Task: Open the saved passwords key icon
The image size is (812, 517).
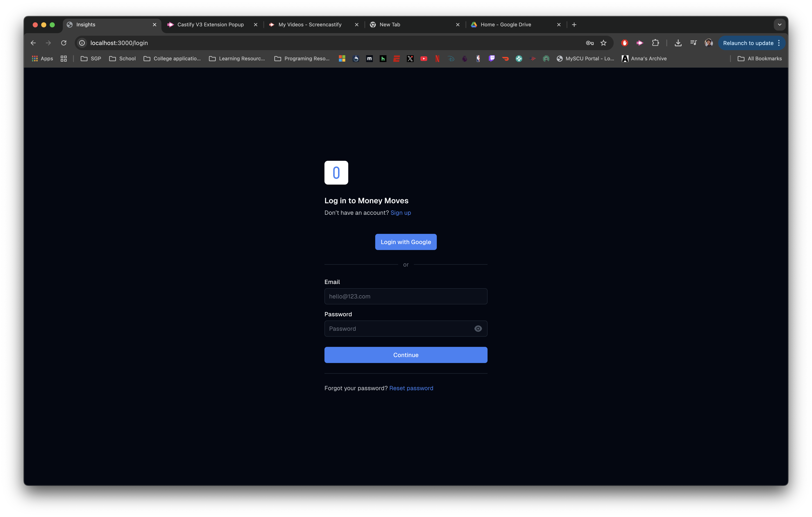Action: coord(589,43)
